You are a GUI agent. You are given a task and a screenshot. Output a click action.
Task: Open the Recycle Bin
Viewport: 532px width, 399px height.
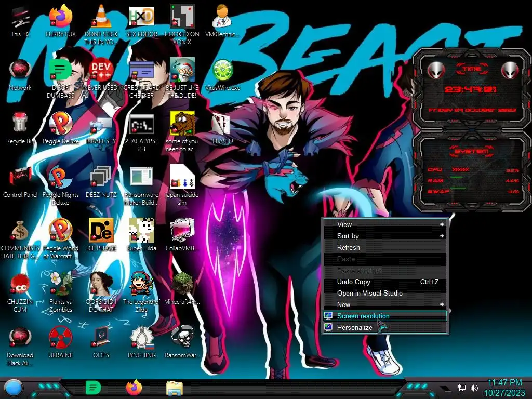(x=20, y=124)
